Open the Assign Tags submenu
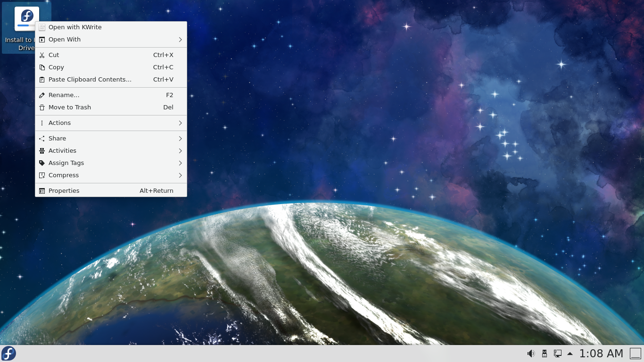644x362 pixels. tap(111, 163)
